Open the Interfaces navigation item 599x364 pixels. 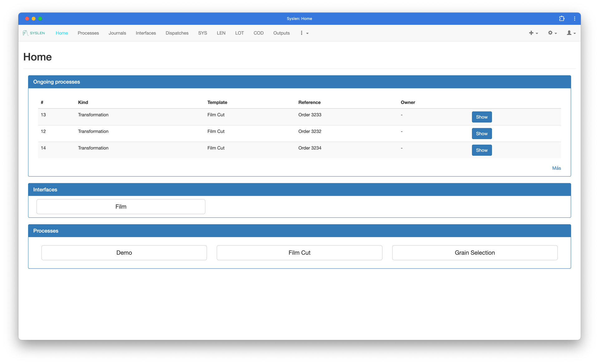click(146, 33)
